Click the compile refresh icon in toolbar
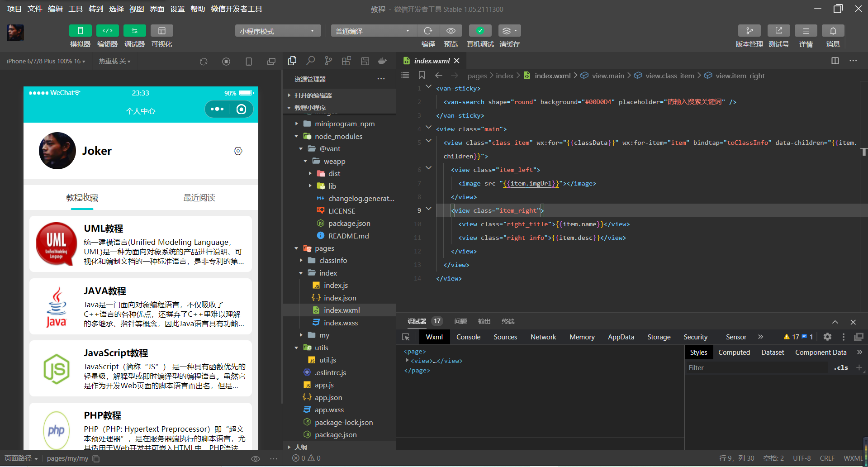 [x=428, y=31]
